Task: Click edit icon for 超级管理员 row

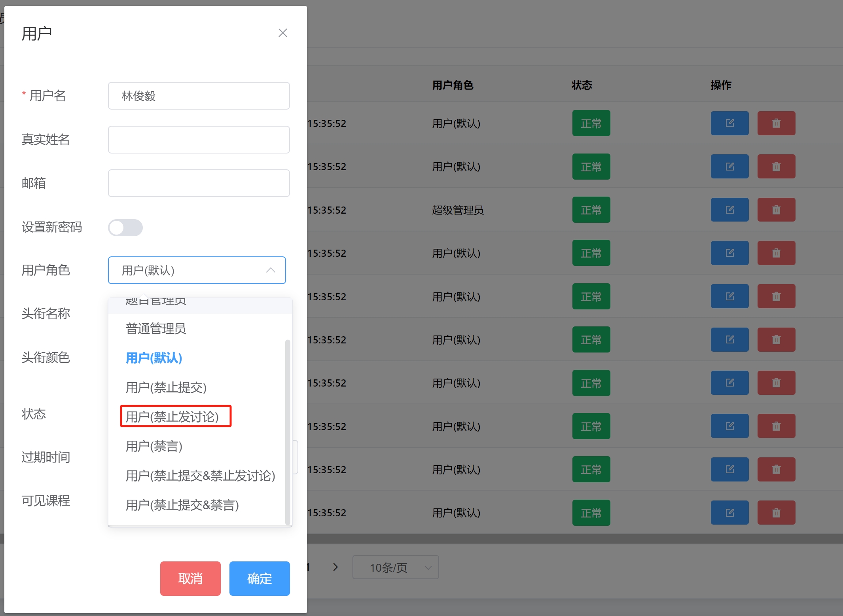Action: tap(729, 210)
